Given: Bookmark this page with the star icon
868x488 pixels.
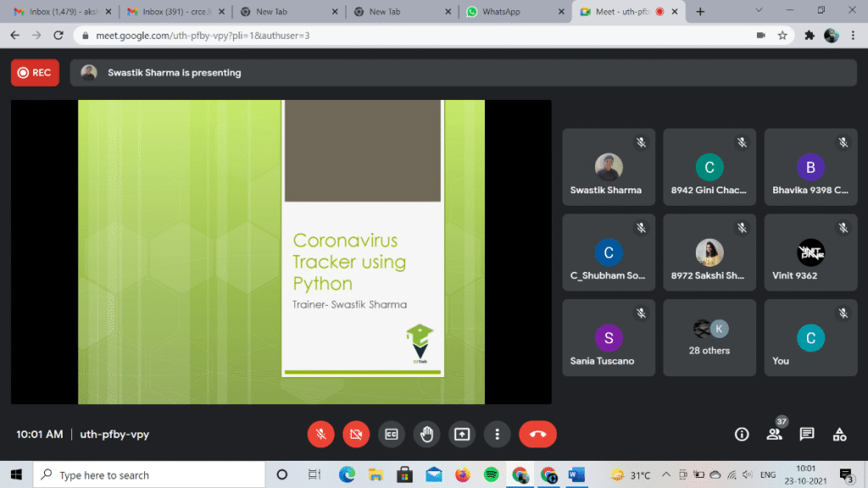Looking at the screenshot, I should pos(782,36).
